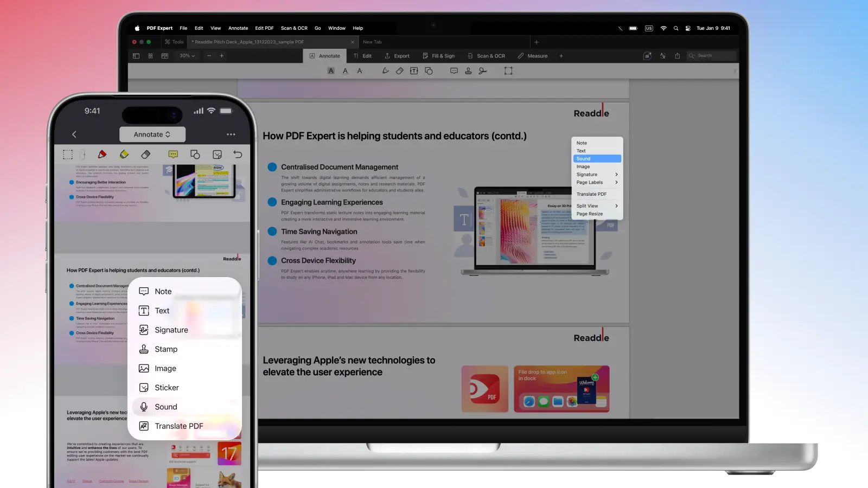Choose the red marker on iPhone toolbar
Screen dimensions: 868x488
[x=102, y=155]
